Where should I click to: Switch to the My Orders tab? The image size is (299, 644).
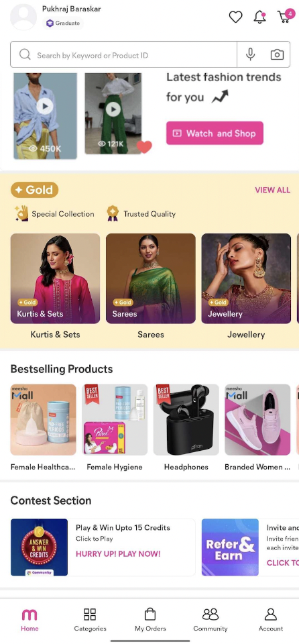150,620
